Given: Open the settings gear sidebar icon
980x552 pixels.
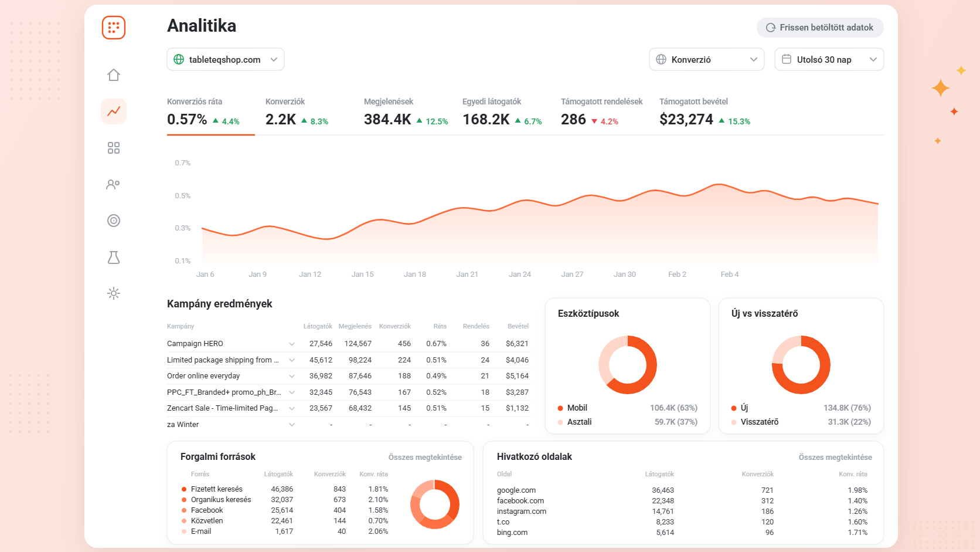Looking at the screenshot, I should [114, 293].
